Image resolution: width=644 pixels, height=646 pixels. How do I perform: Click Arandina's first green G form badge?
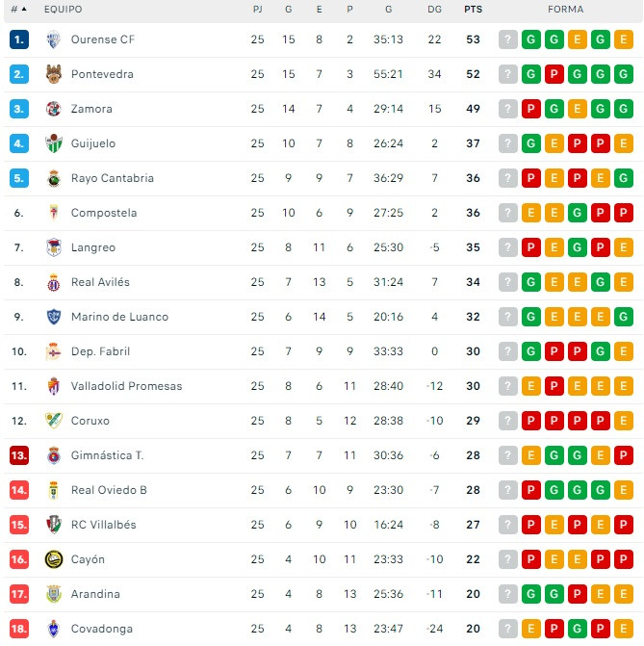tap(530, 594)
